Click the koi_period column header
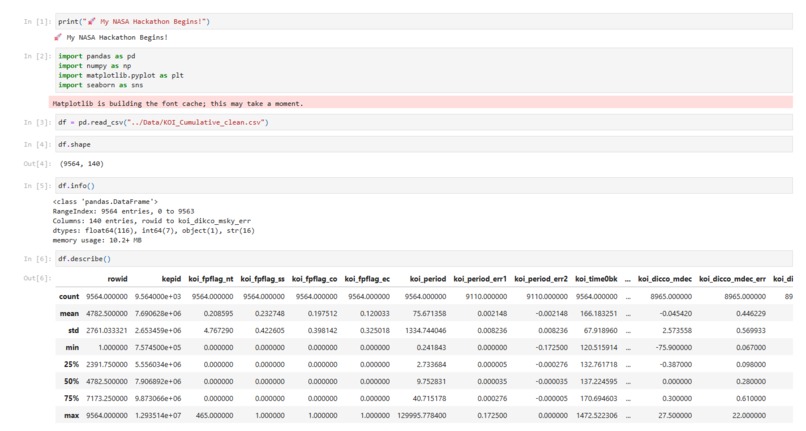The height and width of the screenshot is (431, 806). coord(428,279)
